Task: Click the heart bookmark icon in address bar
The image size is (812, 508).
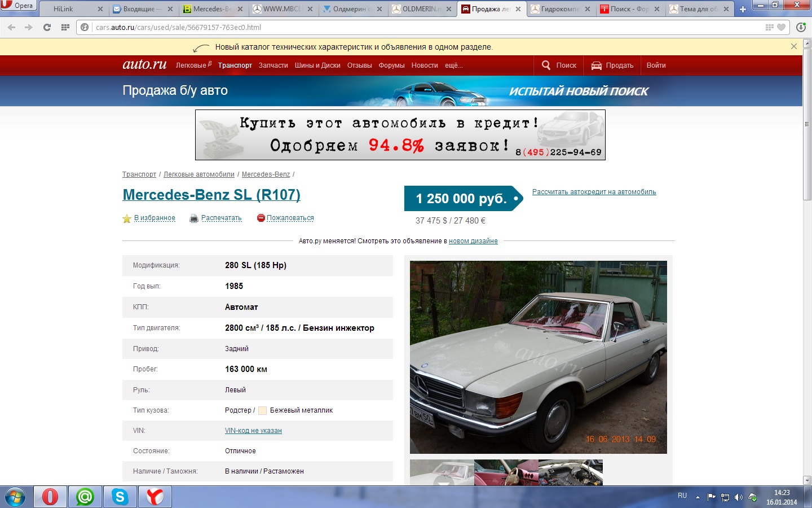Action: point(781,27)
